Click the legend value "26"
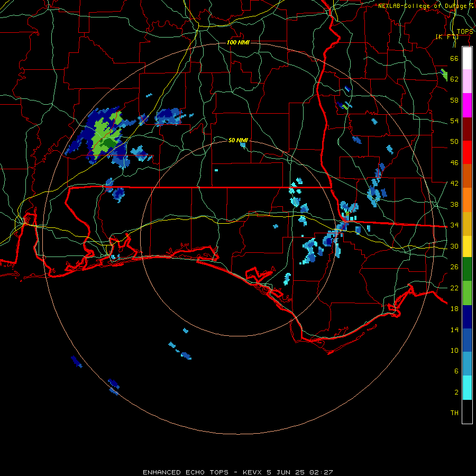This screenshot has width=476, height=476. pyautogui.click(x=454, y=267)
